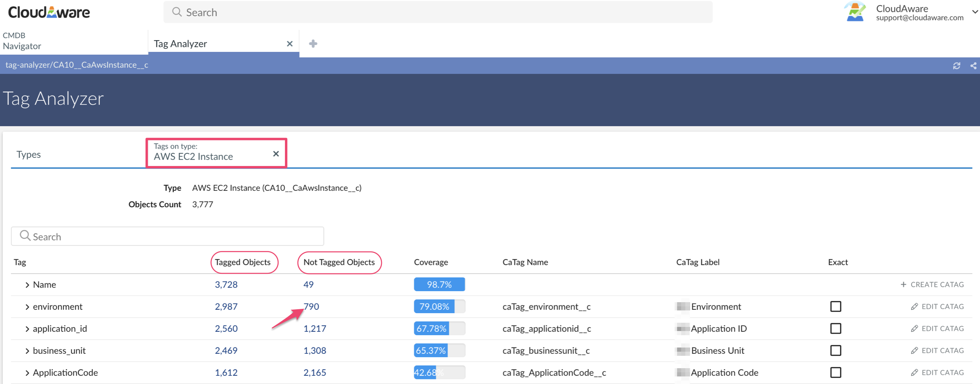Click the plus icon beside CREATE CATAG

(x=903, y=284)
